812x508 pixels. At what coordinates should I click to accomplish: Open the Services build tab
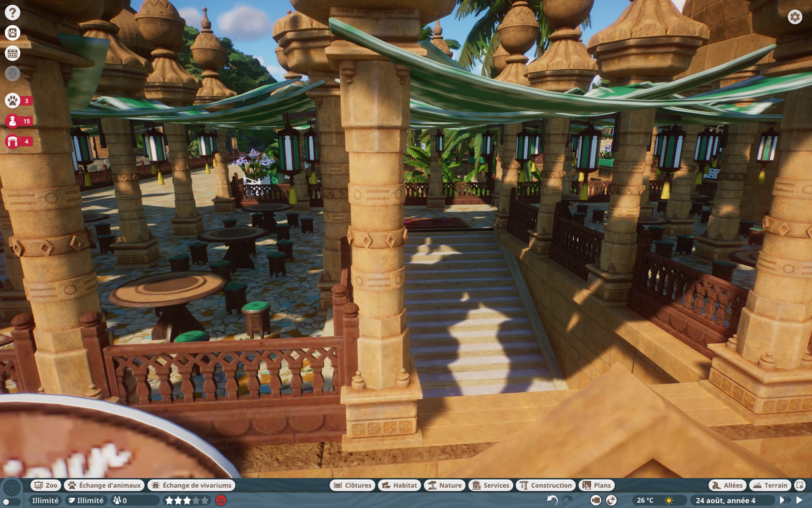point(491,485)
